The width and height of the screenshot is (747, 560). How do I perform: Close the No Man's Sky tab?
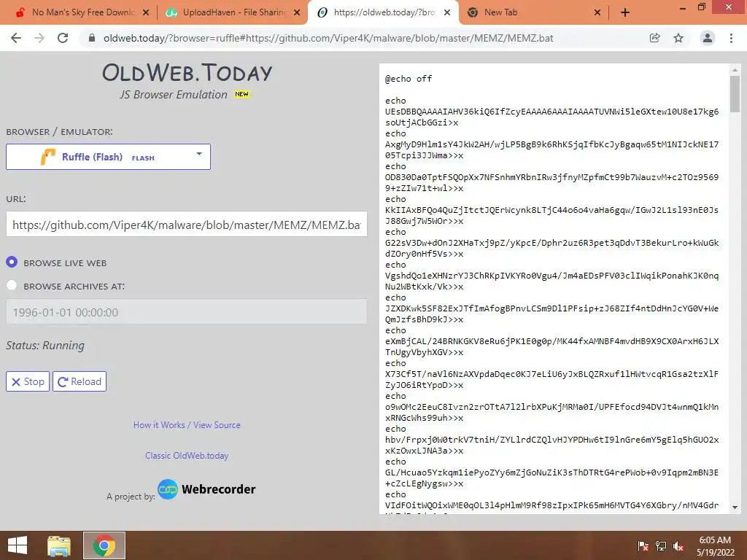click(146, 13)
